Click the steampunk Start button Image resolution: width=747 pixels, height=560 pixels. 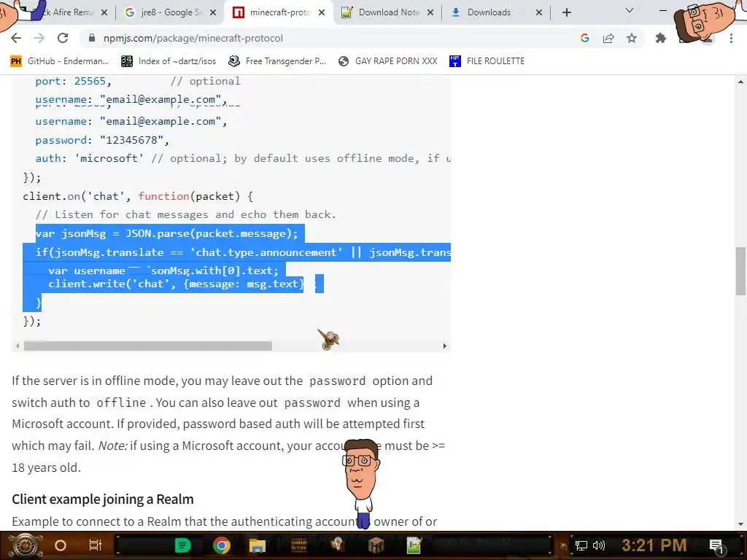coord(26,545)
